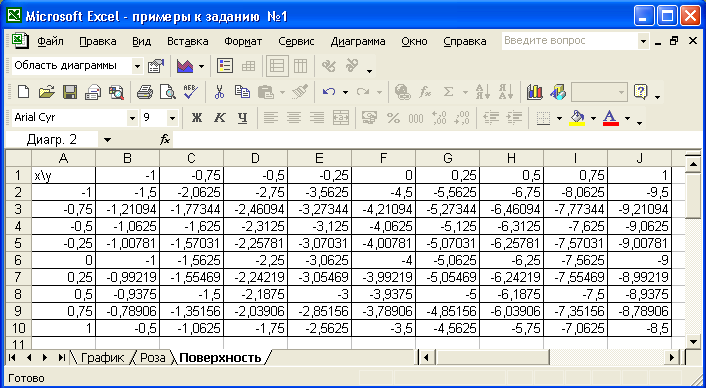Click the formula bar fx button
Screen dimensions: 706x388
(165, 140)
